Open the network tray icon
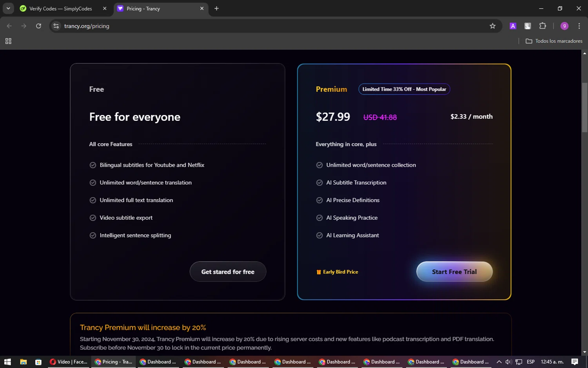Image resolution: width=588 pixels, height=368 pixels. click(x=519, y=362)
